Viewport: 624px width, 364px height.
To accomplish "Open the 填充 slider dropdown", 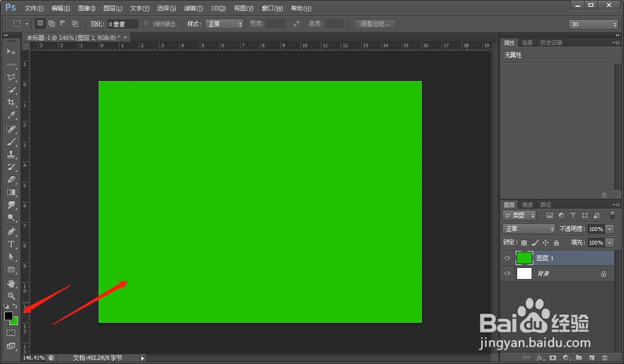I will tap(610, 243).
